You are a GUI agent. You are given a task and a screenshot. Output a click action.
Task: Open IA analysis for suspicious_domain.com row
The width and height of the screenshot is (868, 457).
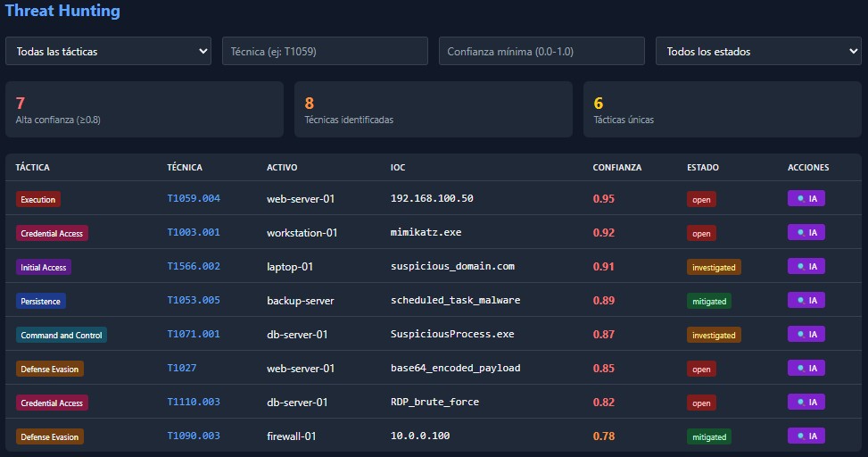[x=806, y=266]
